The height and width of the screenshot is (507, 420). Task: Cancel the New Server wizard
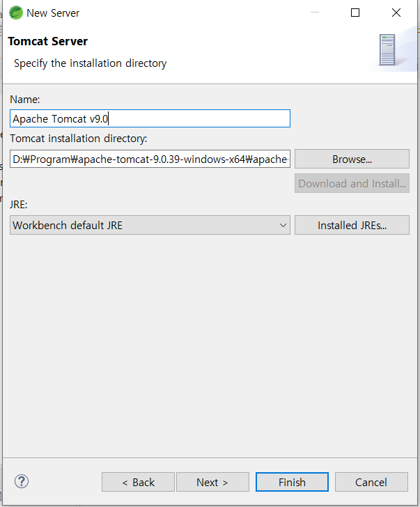coord(371,482)
